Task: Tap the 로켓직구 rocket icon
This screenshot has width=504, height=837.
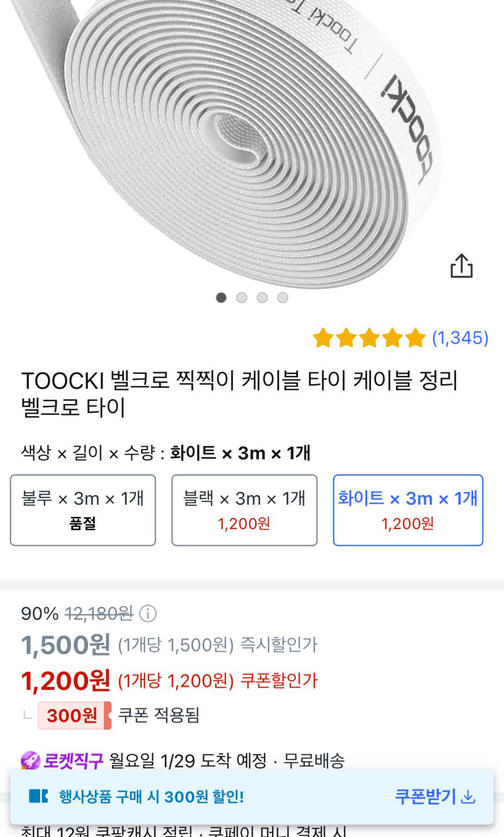Action: tap(31, 761)
